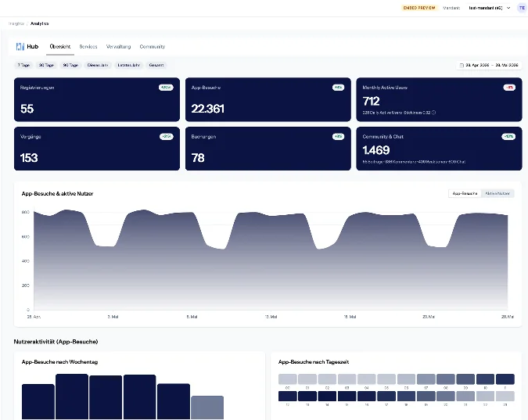Open the Vorgänge card
528x420 pixels.
(x=97, y=149)
